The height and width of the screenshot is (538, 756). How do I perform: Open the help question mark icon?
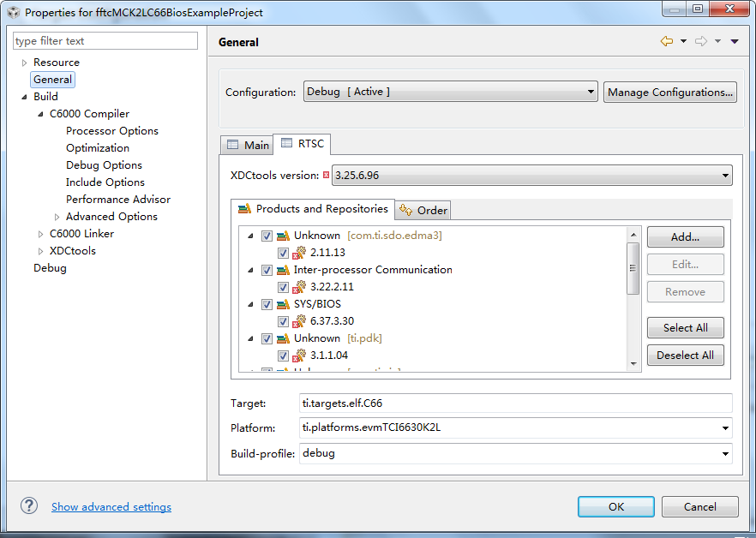point(29,506)
